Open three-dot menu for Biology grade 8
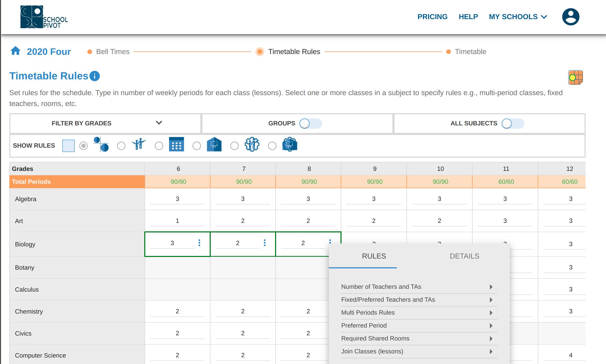This screenshot has width=606, height=364. pyautogui.click(x=330, y=241)
